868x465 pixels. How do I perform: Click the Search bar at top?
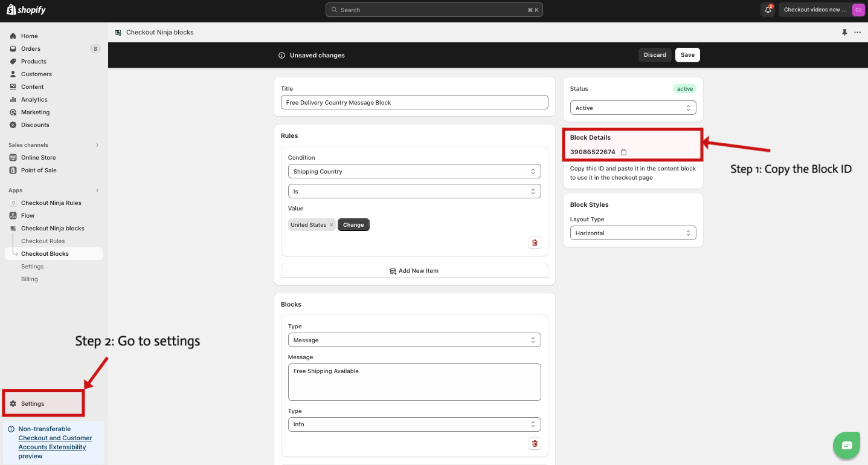click(434, 10)
